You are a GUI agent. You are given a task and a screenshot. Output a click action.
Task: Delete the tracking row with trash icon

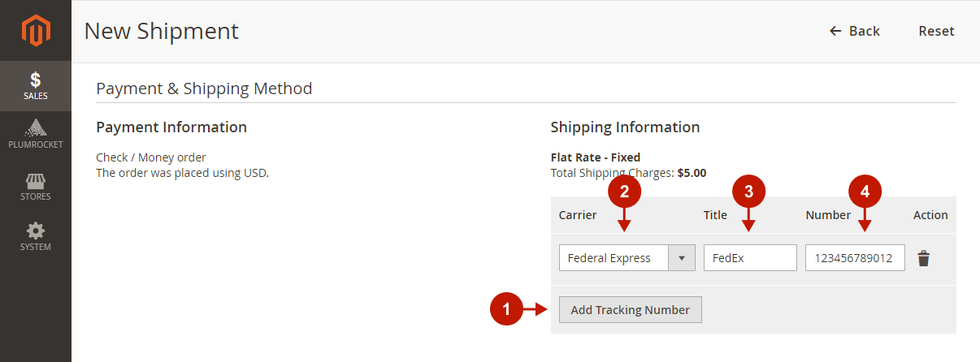[923, 259]
